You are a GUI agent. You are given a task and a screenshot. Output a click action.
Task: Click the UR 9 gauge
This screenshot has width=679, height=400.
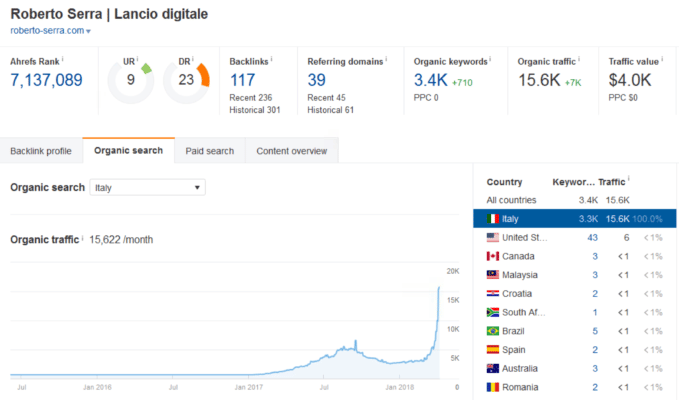pyautogui.click(x=131, y=80)
